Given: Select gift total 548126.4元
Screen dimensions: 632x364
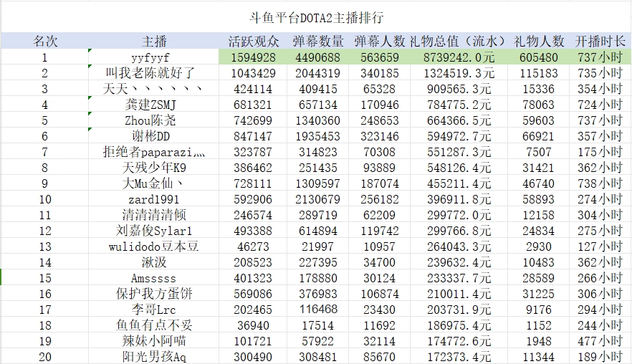Looking at the screenshot, I should tap(459, 168).
